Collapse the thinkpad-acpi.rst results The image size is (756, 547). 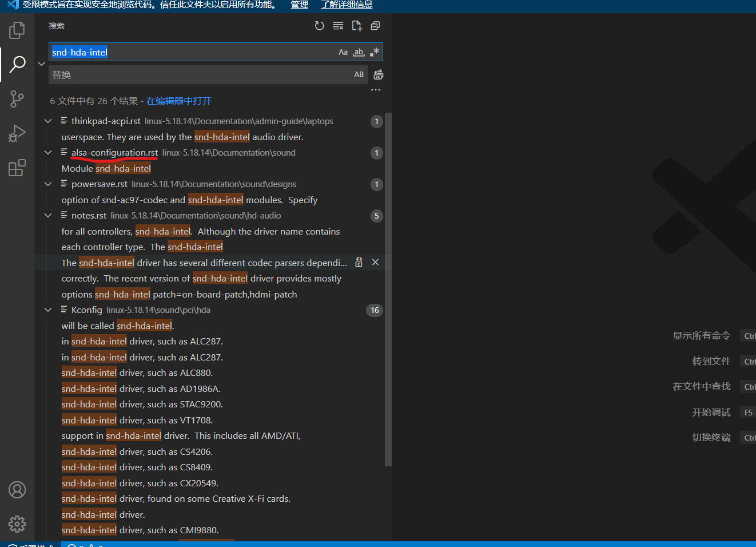click(48, 121)
